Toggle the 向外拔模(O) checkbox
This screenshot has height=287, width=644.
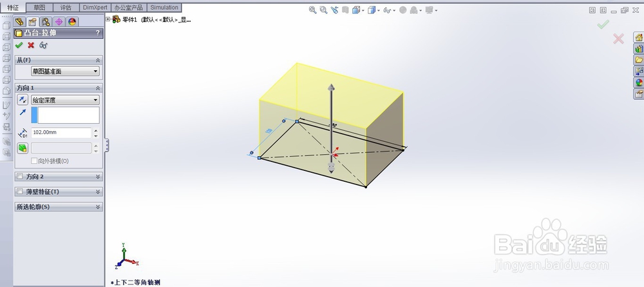(35, 161)
